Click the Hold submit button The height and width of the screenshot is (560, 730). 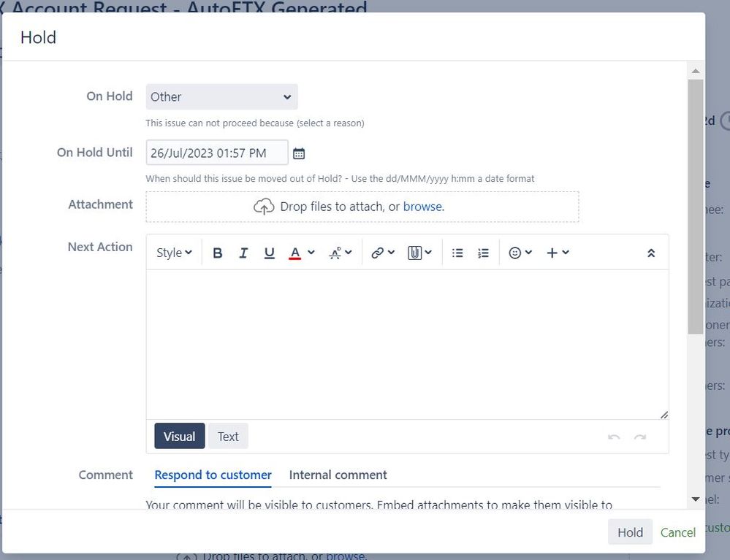630,532
